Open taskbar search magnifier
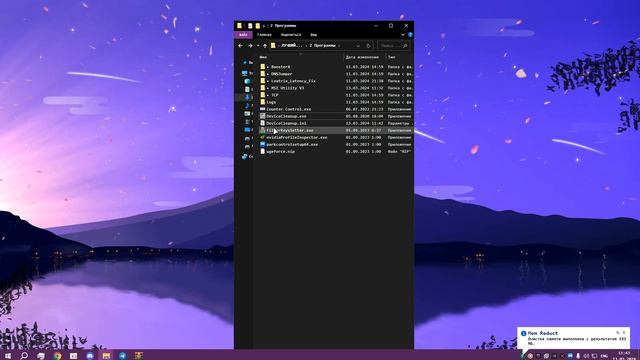The height and width of the screenshot is (360, 640). [x=24, y=356]
